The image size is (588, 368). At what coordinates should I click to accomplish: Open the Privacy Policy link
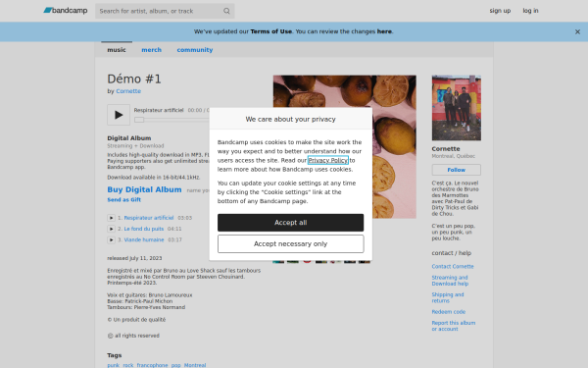pyautogui.click(x=328, y=160)
